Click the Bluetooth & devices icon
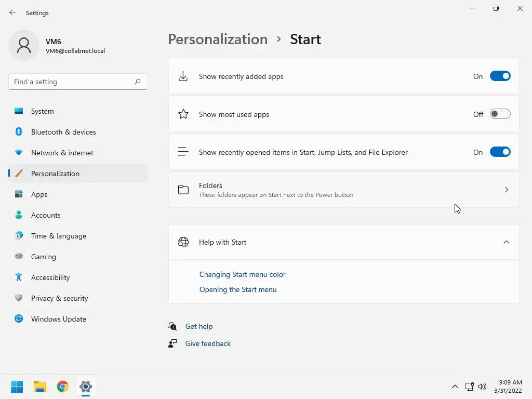This screenshot has width=532, height=399. 19,132
